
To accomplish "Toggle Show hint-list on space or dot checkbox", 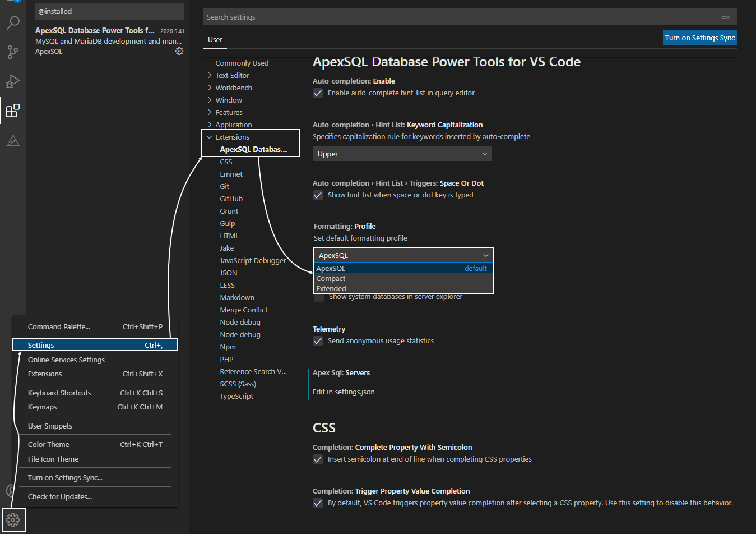I will (x=318, y=195).
